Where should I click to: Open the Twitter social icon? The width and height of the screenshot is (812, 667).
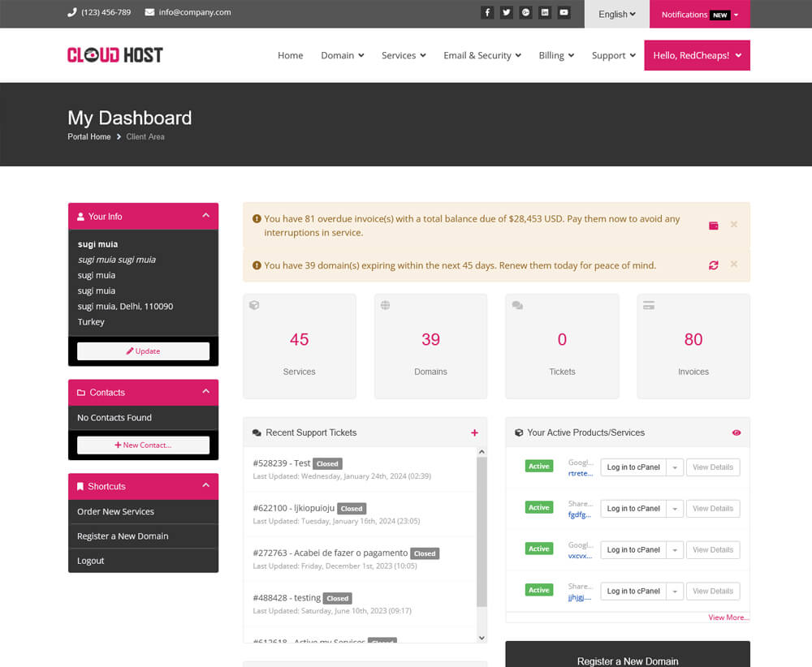click(x=507, y=12)
